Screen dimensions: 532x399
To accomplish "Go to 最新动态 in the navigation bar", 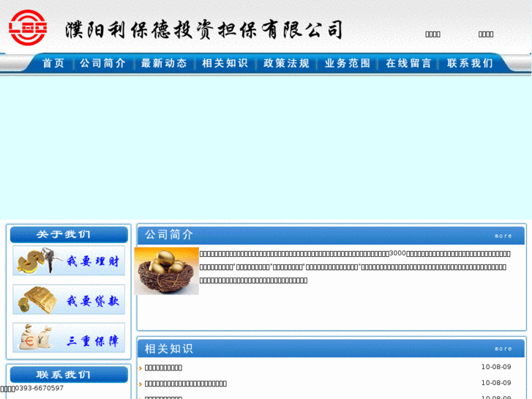I will (x=164, y=63).
